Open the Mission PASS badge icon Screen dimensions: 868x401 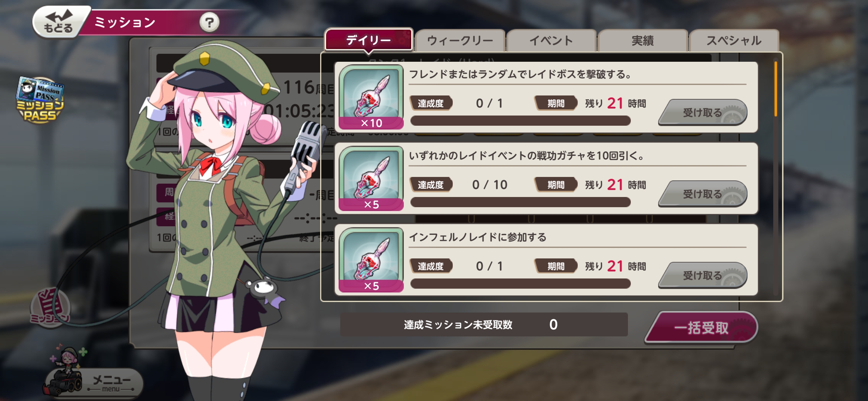click(40, 100)
